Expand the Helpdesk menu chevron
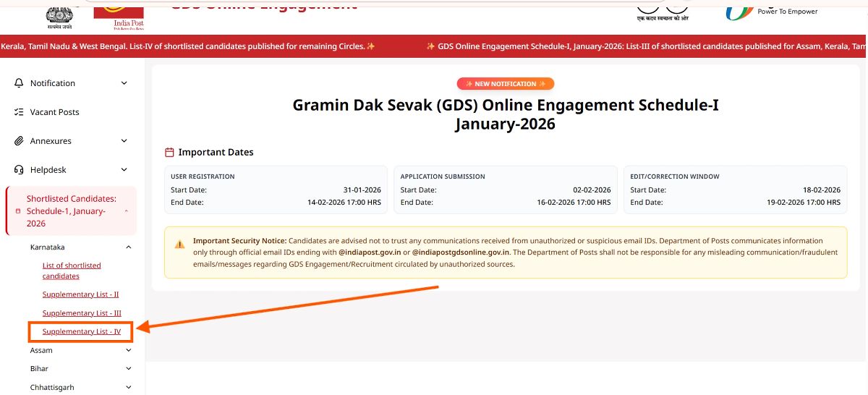The image size is (868, 395). point(124,170)
